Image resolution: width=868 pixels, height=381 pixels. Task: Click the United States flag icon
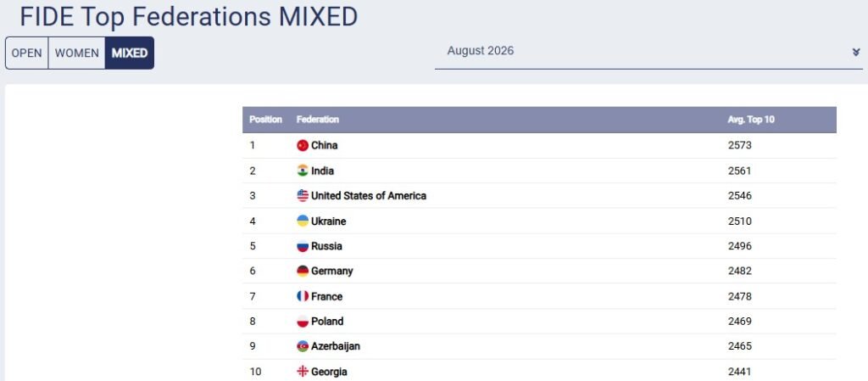(303, 195)
